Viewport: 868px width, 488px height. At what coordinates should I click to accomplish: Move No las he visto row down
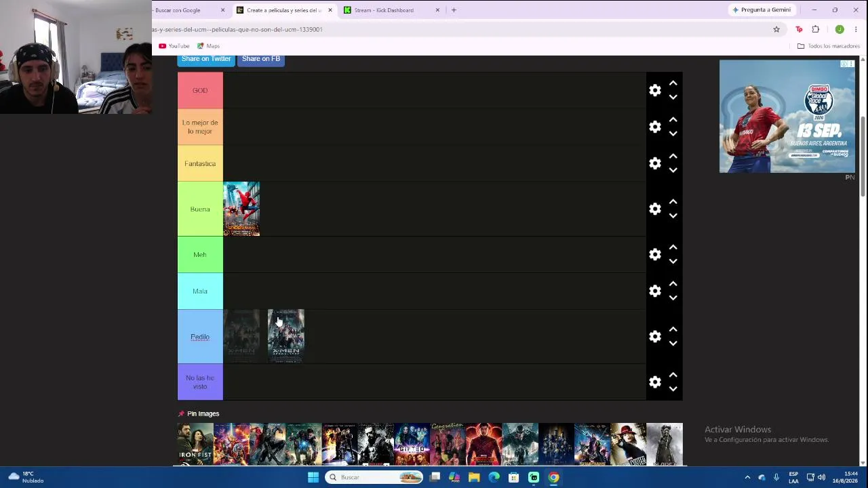click(x=673, y=388)
